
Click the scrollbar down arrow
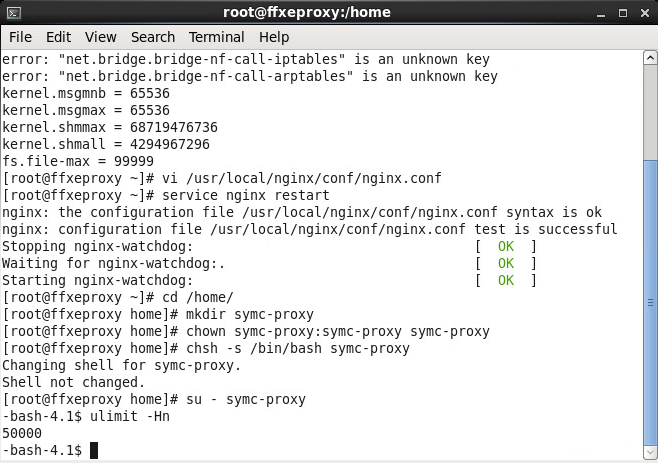click(x=650, y=455)
